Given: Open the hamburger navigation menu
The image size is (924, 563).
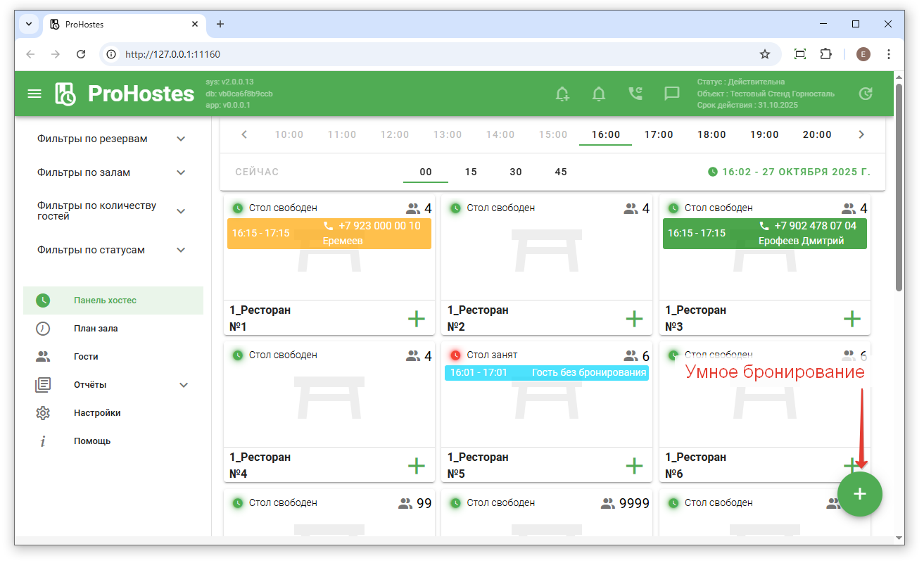Looking at the screenshot, I should tap(34, 94).
